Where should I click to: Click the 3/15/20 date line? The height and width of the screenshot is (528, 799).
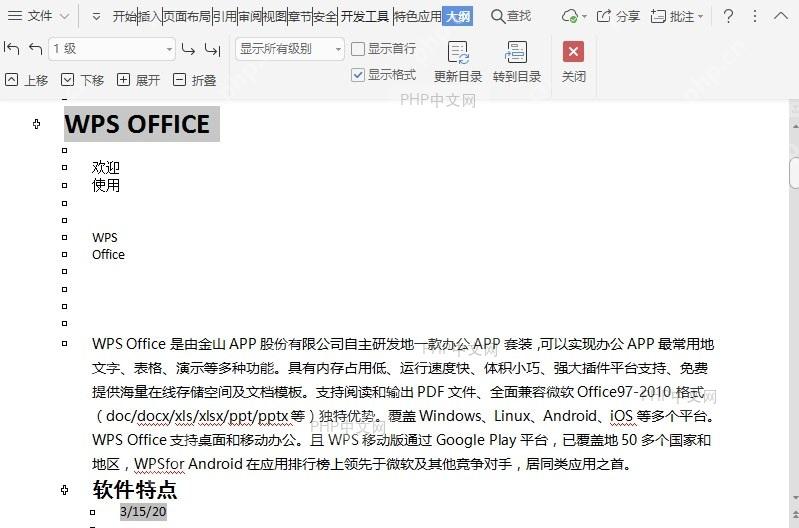point(143,511)
